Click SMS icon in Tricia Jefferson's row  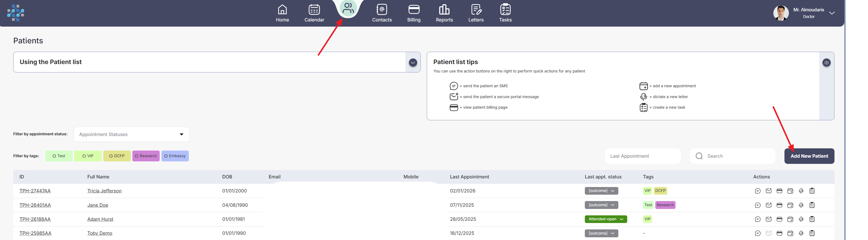[758, 191]
